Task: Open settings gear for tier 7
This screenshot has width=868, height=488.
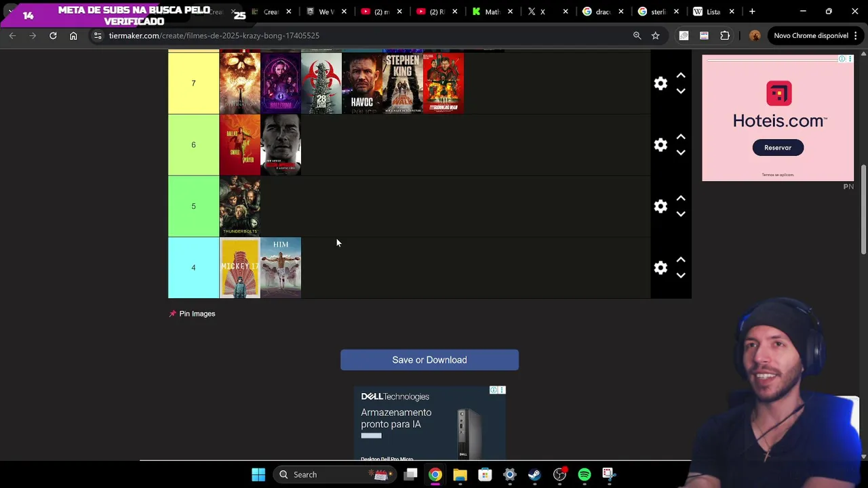Action: (x=660, y=83)
